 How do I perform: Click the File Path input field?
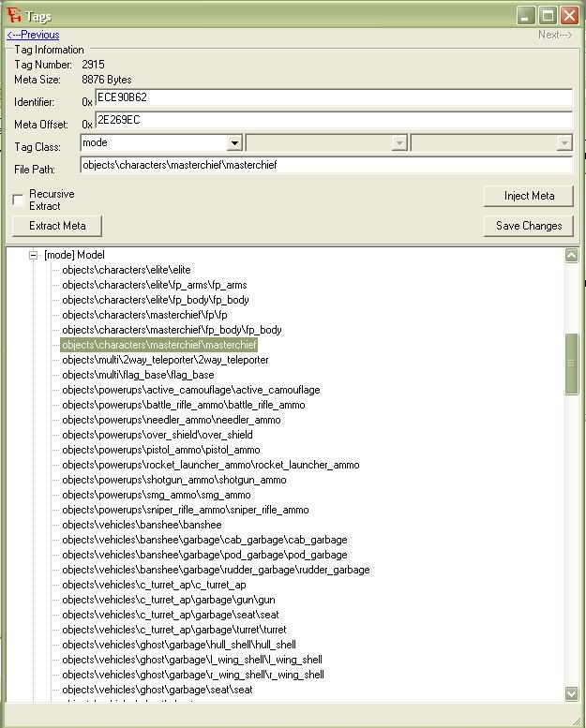(x=326, y=165)
